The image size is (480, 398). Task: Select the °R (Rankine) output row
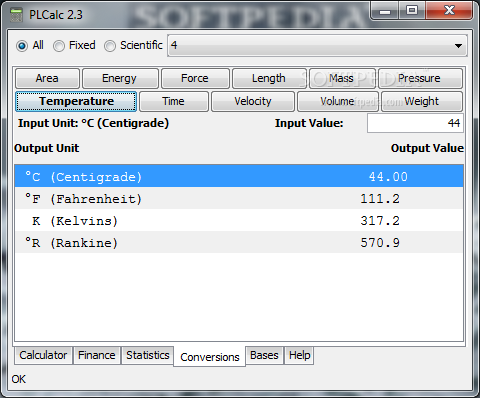(239, 242)
